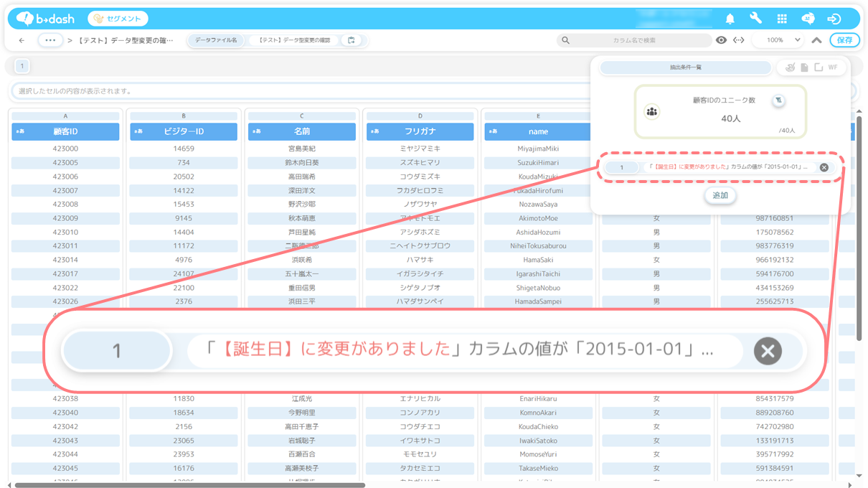Click the column name search field
Screen dimensions: 868x488
pos(634,40)
